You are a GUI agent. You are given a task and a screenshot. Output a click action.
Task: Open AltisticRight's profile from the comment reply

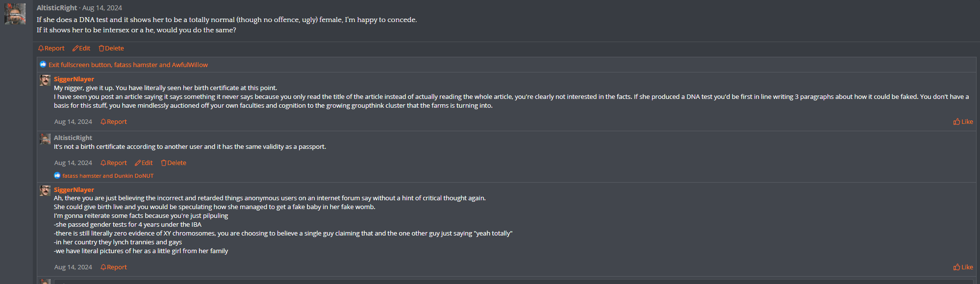click(x=73, y=138)
